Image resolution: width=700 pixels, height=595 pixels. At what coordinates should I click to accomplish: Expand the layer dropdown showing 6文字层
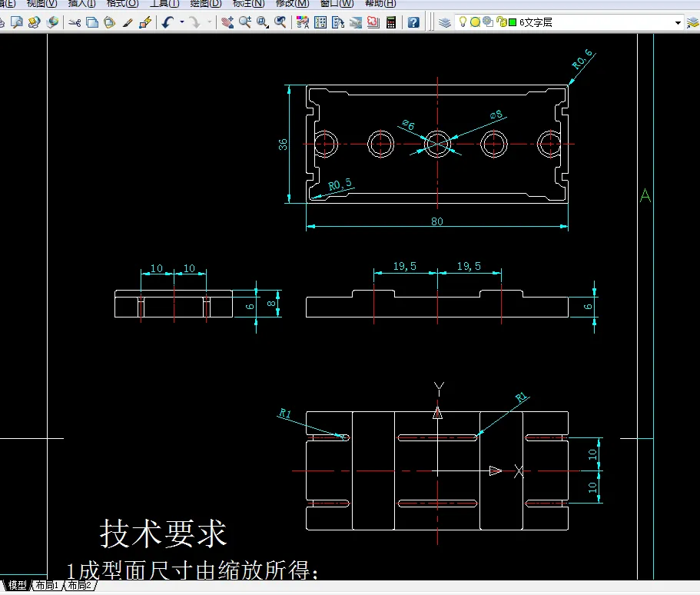678,22
